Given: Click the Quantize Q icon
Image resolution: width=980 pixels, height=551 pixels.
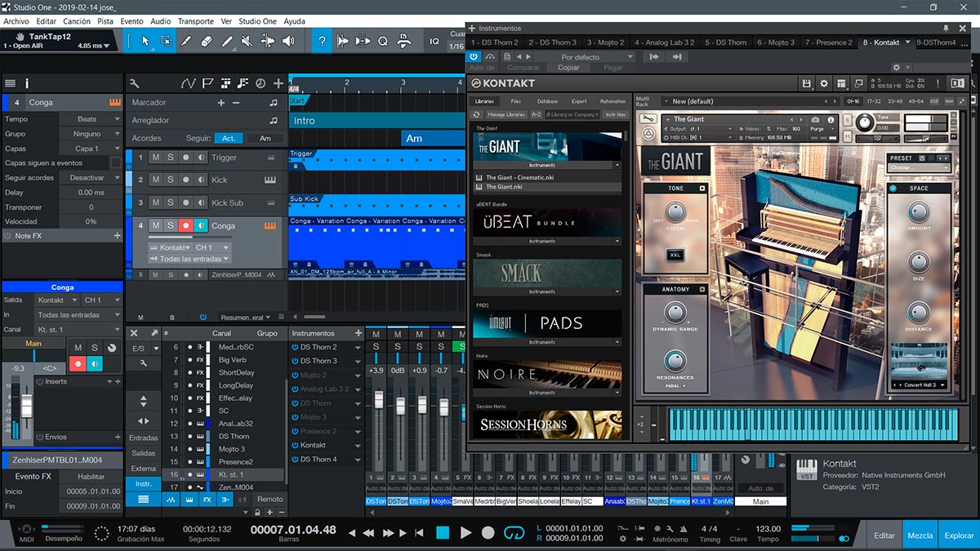Looking at the screenshot, I should coord(382,42).
